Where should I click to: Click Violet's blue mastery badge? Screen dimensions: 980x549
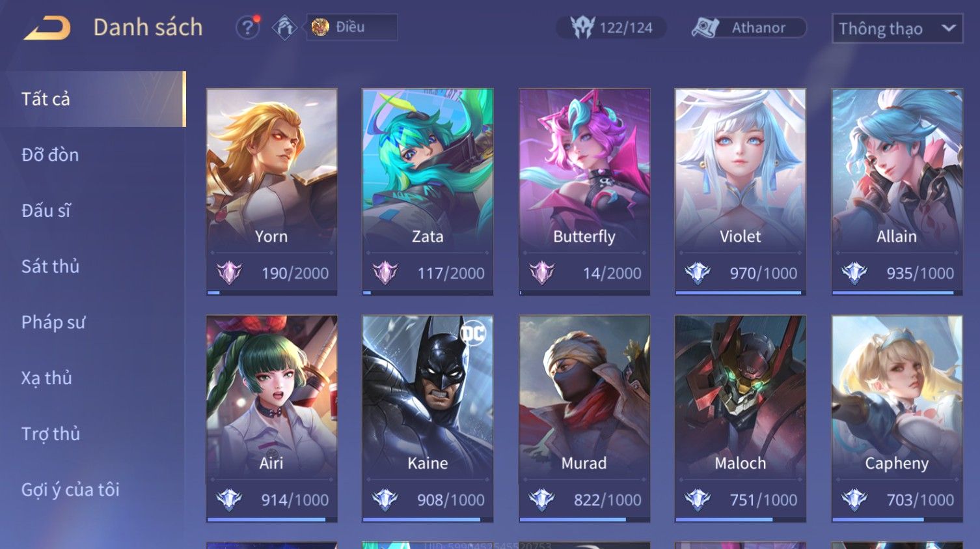coord(698,272)
